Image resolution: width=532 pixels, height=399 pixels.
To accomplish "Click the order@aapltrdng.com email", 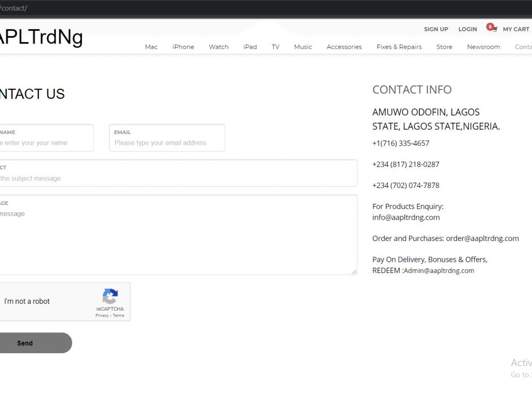I will [x=483, y=238].
